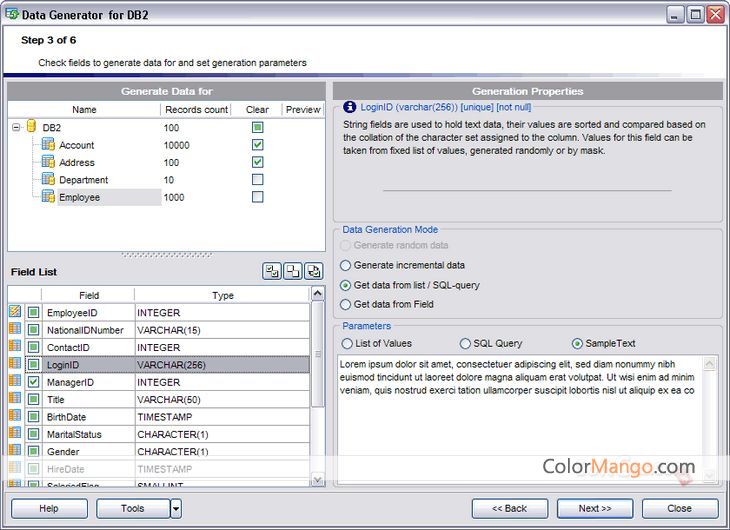730x530 pixels.
Task: Click the Field List scrollbar down arrow
Action: [x=318, y=480]
